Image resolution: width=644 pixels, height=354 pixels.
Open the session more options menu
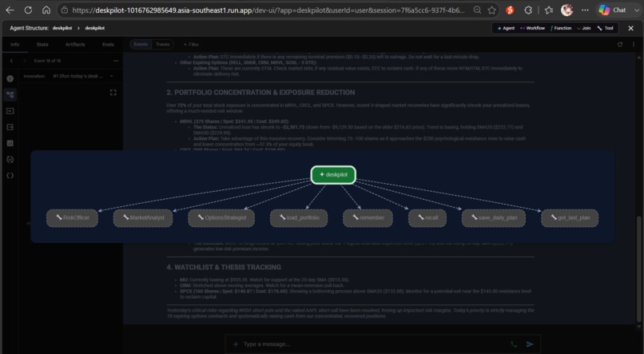click(x=634, y=45)
